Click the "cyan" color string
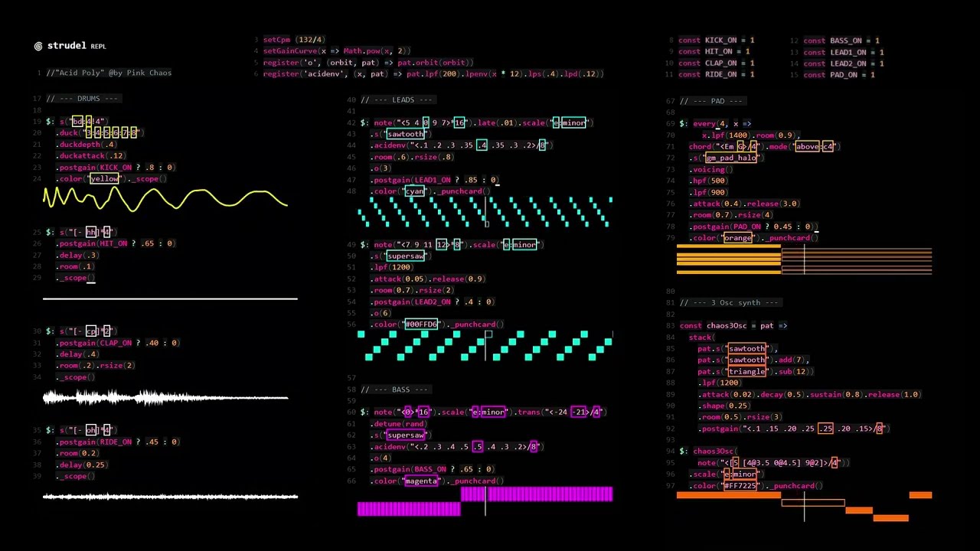Image resolution: width=980 pixels, height=551 pixels. pyautogui.click(x=414, y=191)
